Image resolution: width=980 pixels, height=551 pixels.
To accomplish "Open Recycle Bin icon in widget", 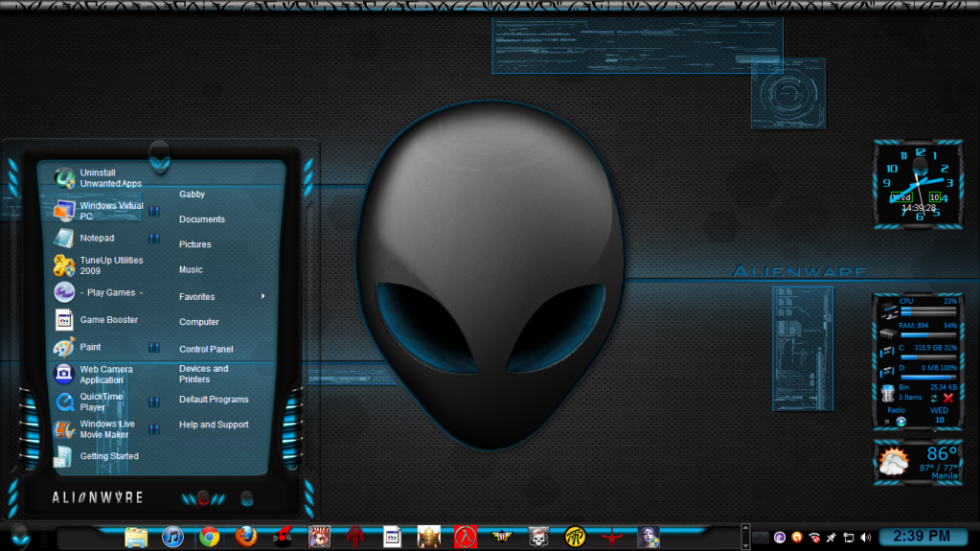I will click(x=887, y=393).
